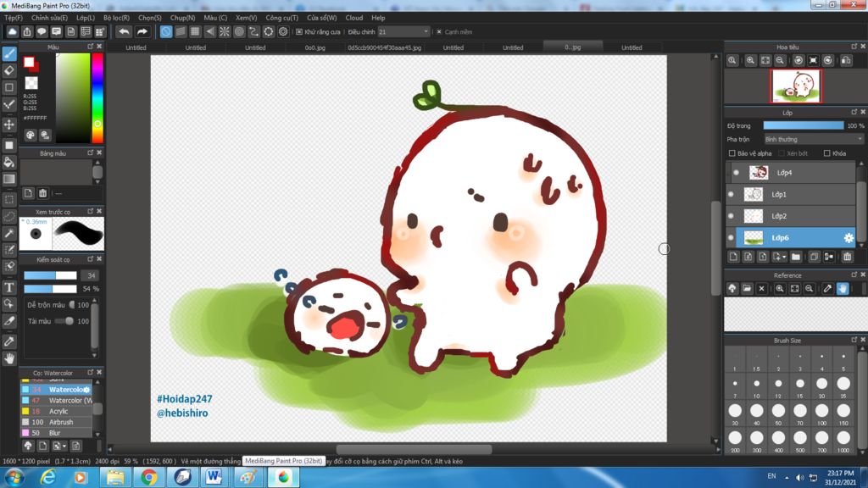868x488 pixels.
Task: Select the Bucket fill tool
Action: coord(9,162)
